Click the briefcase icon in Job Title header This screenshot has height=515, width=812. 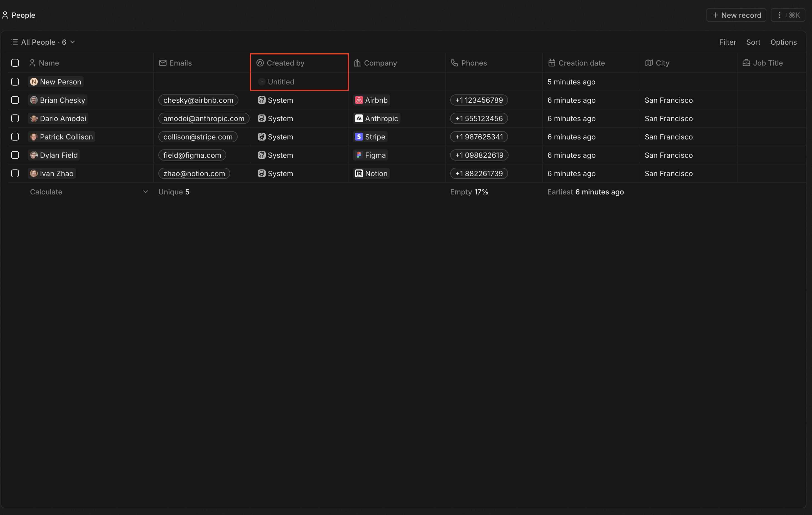746,63
